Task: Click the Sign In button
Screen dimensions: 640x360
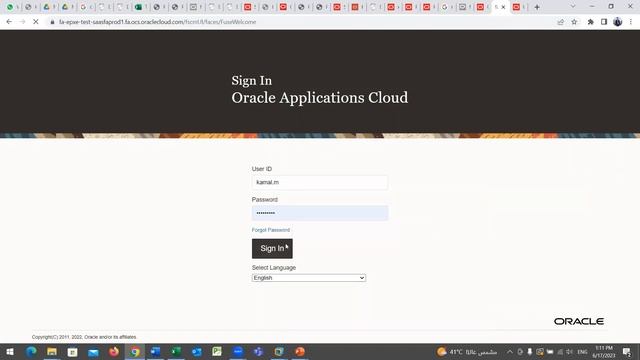Action: 272,249
